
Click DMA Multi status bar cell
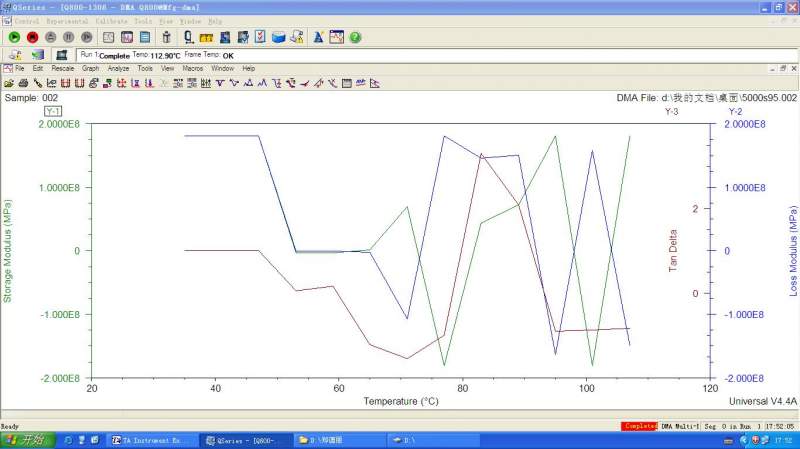680,426
